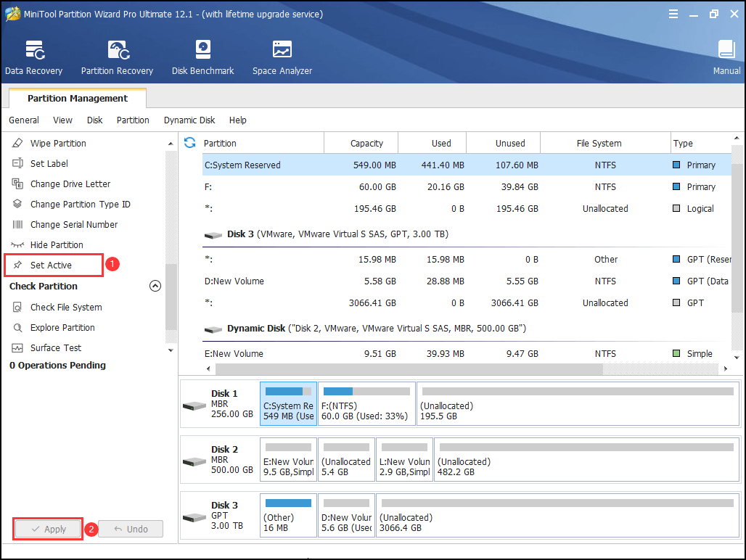Click the Set Active pin icon
The width and height of the screenshot is (746, 560).
click(17, 265)
